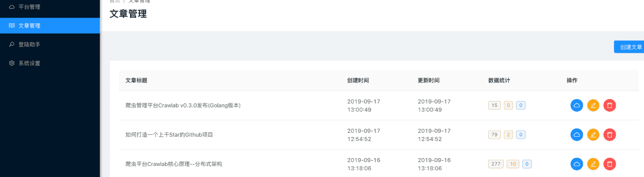Click the blue cloud publish icon for Crawlab v0.3.0 article

tap(576, 105)
